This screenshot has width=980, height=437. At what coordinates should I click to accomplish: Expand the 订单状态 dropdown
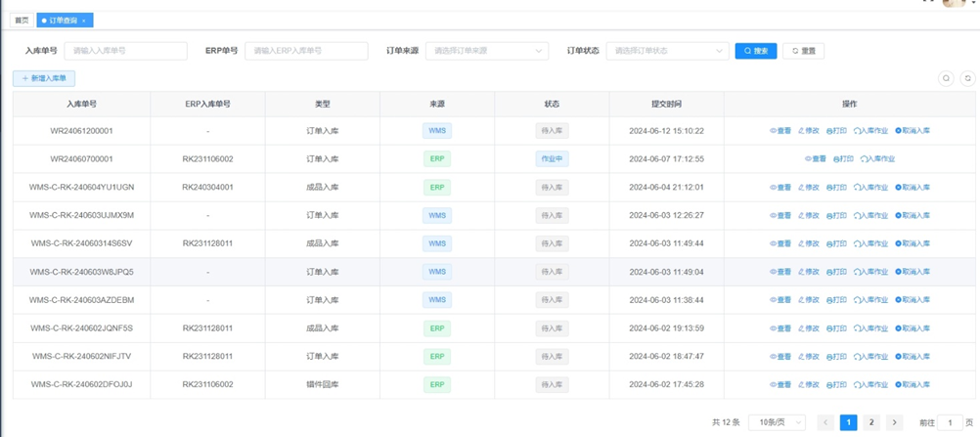[x=667, y=51]
